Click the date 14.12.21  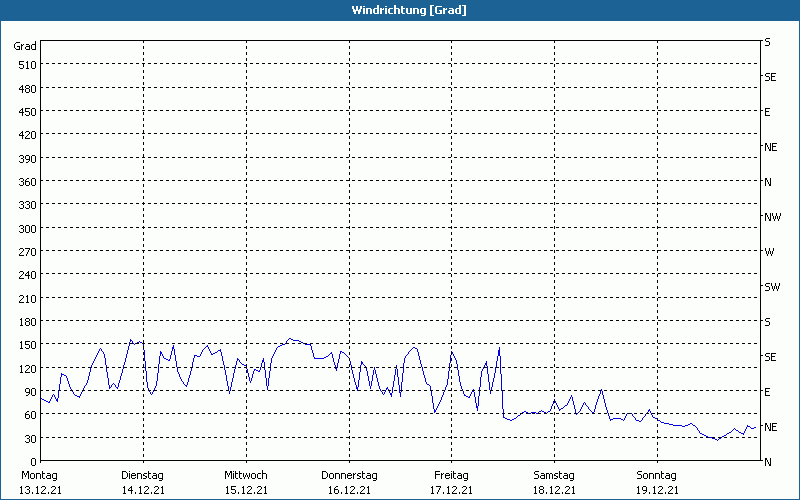pos(143,490)
